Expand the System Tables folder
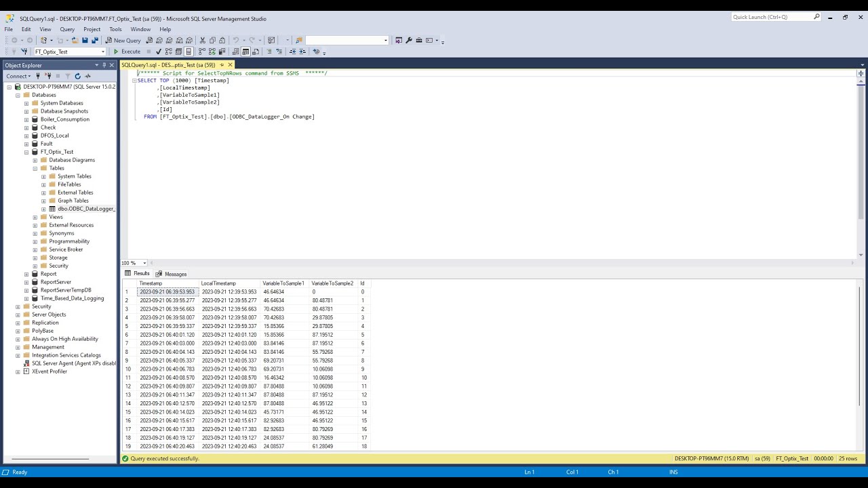The width and height of the screenshot is (868, 488). 43,176
